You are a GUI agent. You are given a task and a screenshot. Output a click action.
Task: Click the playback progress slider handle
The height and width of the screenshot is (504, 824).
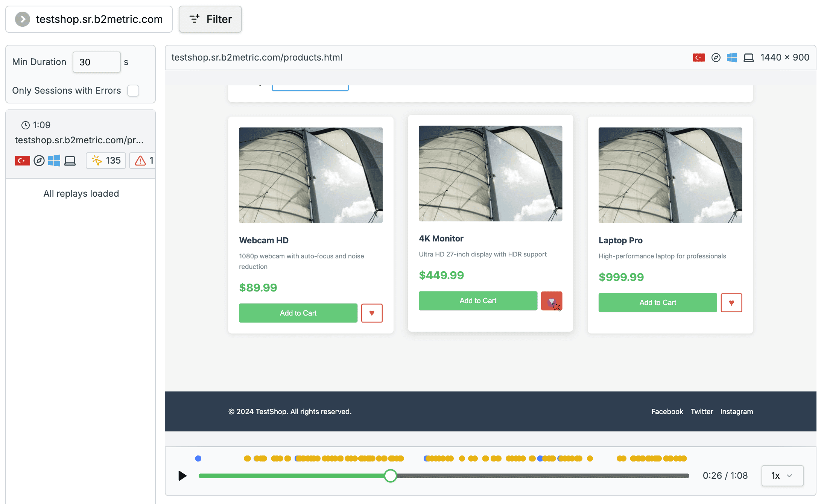click(x=391, y=476)
